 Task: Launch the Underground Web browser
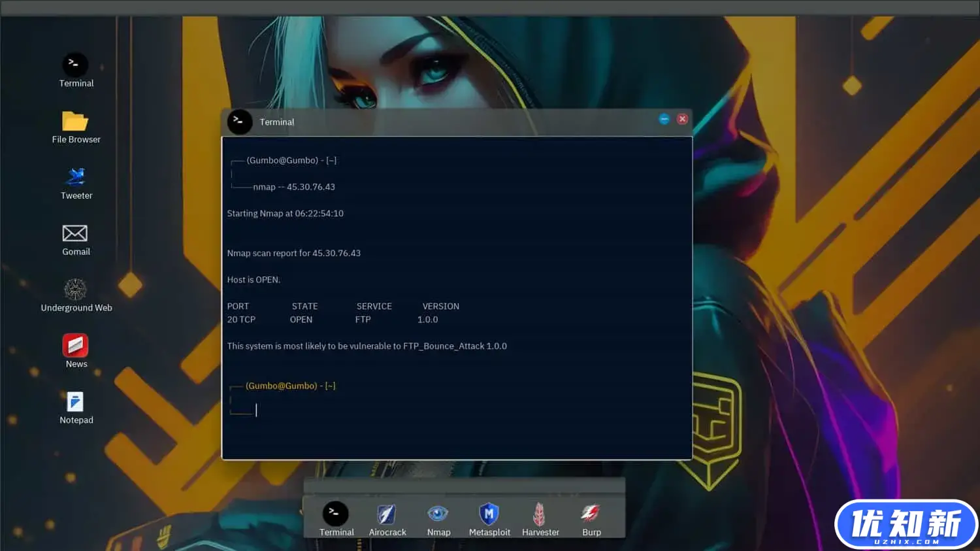coord(76,289)
